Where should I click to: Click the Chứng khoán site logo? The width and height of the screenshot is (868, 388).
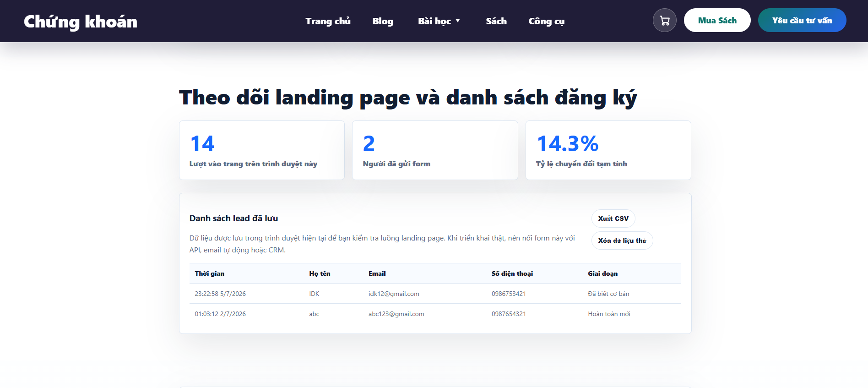(x=81, y=22)
